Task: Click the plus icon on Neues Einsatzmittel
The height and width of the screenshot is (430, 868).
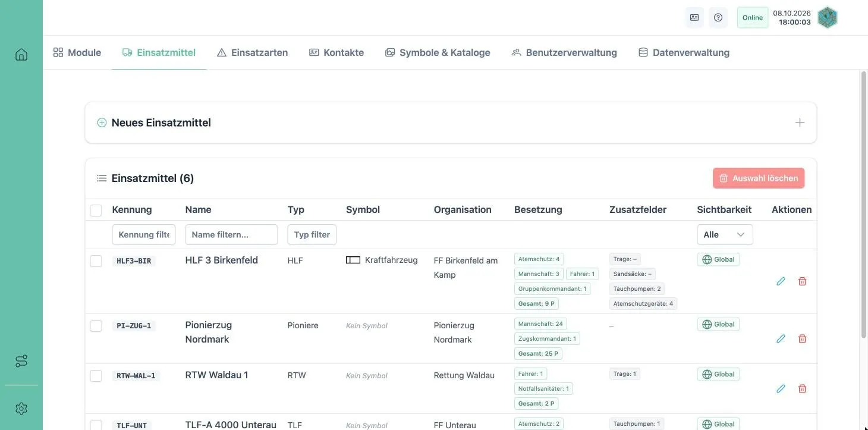Action: coord(800,123)
